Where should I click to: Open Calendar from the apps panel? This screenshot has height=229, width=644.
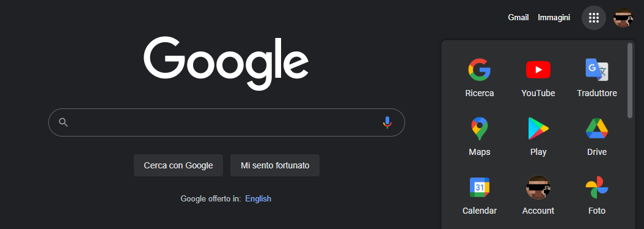point(479,196)
